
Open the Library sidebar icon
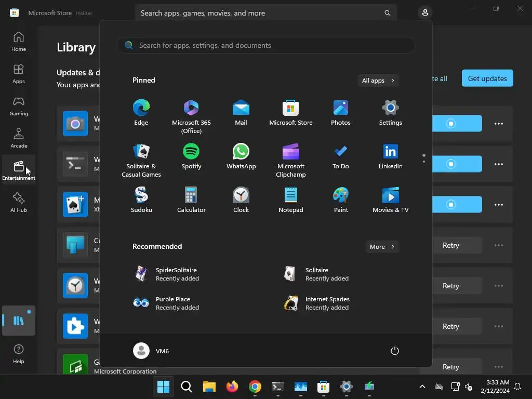pyautogui.click(x=19, y=321)
